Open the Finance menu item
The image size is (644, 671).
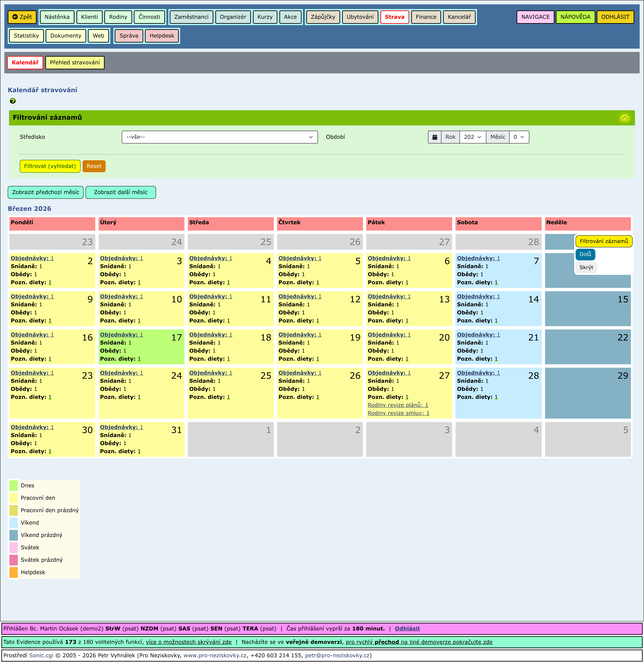[x=426, y=17]
